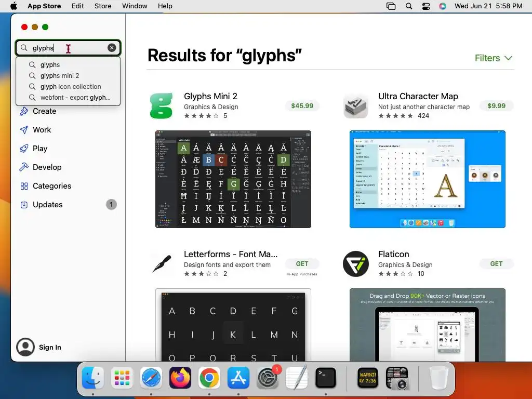The height and width of the screenshot is (399, 532).
Task: Buy Glyphs Mini 2 for $45.99
Action: pyautogui.click(x=302, y=106)
